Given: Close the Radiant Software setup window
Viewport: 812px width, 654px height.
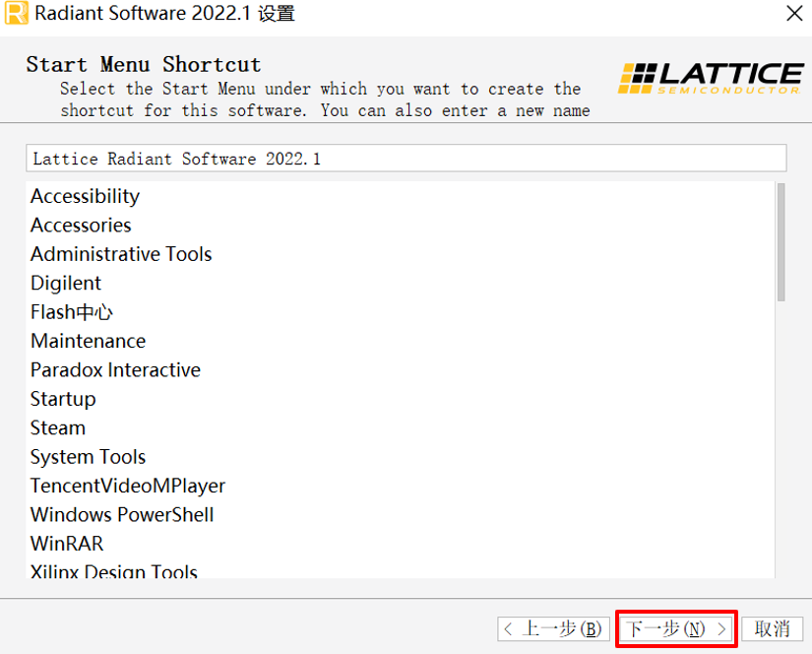Looking at the screenshot, I should (x=794, y=14).
